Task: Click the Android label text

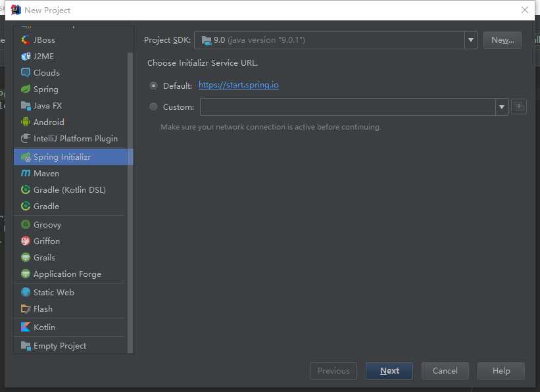Action: pyautogui.click(x=49, y=122)
